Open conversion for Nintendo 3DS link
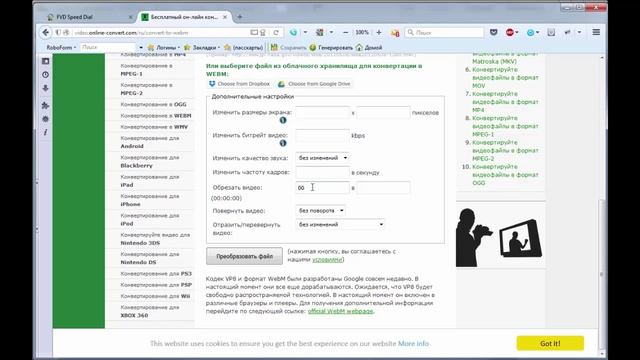640x360 pixels. click(156, 239)
